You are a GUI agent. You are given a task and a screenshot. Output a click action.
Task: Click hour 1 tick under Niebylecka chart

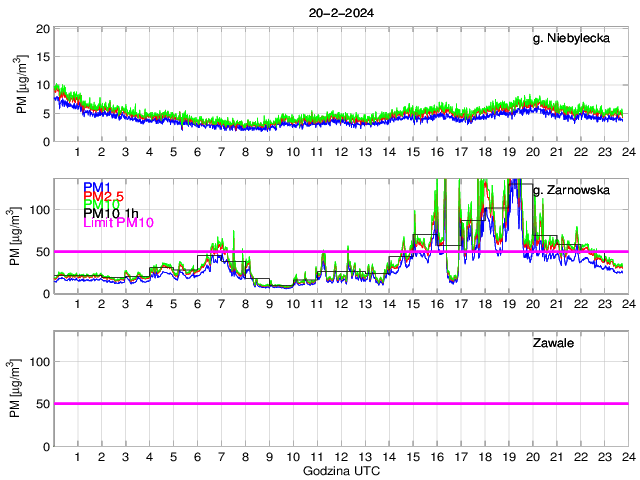pyautogui.click(x=78, y=152)
